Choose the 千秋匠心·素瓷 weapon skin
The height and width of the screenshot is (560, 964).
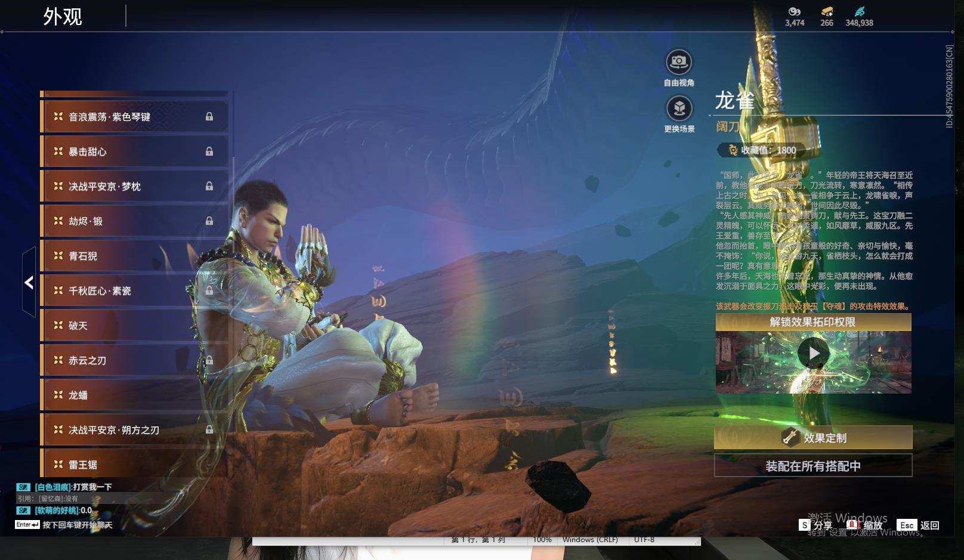point(134,290)
